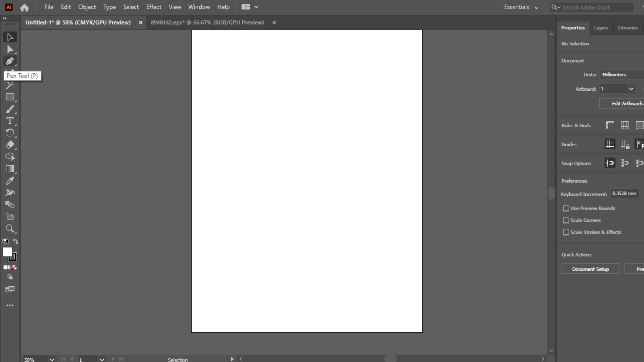The width and height of the screenshot is (644, 362).
Task: Click the vertical scrollbar down arrow
Action: point(551,351)
